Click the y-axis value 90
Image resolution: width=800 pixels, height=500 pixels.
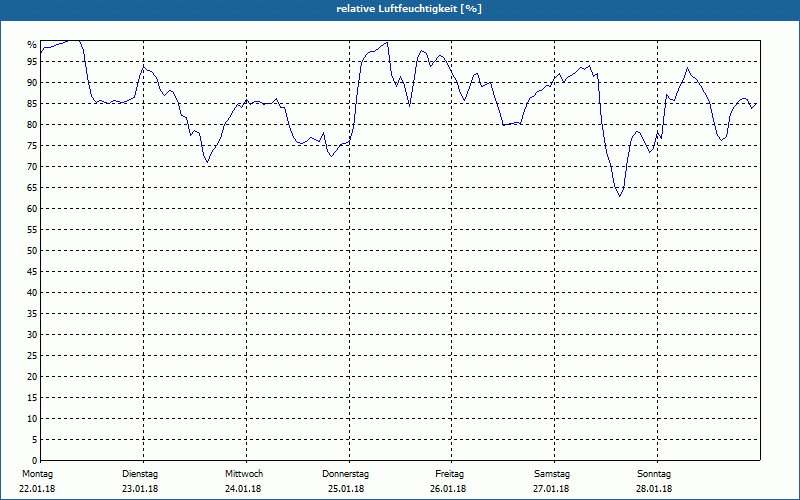pyautogui.click(x=32, y=83)
